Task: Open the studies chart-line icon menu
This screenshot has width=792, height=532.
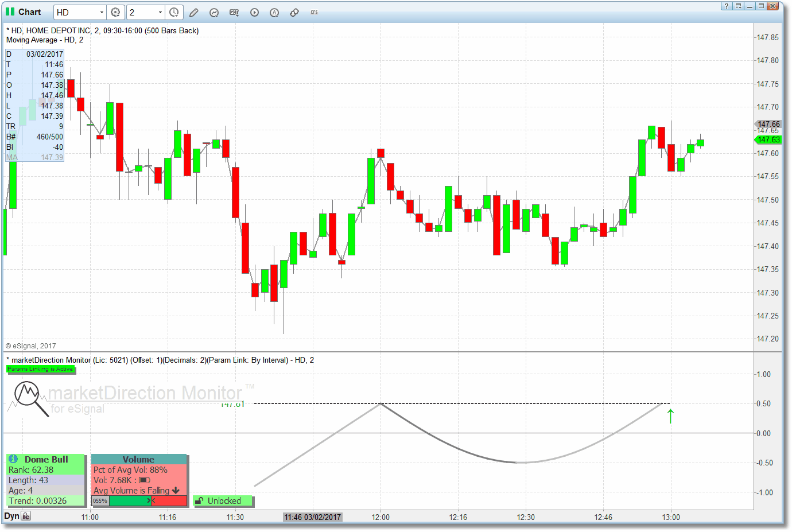Action: click(x=214, y=12)
